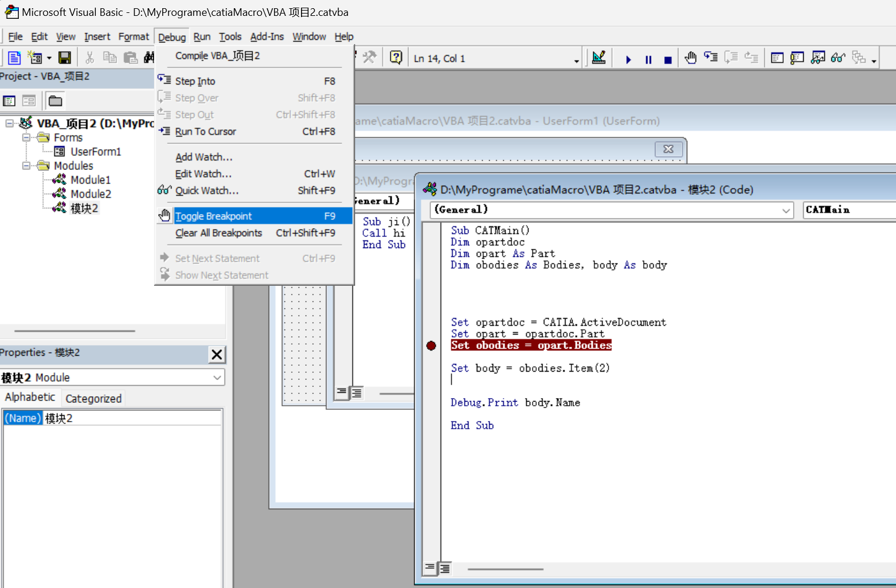Switch to Categorized properties tab
Screen dimensions: 896x588
(x=93, y=399)
